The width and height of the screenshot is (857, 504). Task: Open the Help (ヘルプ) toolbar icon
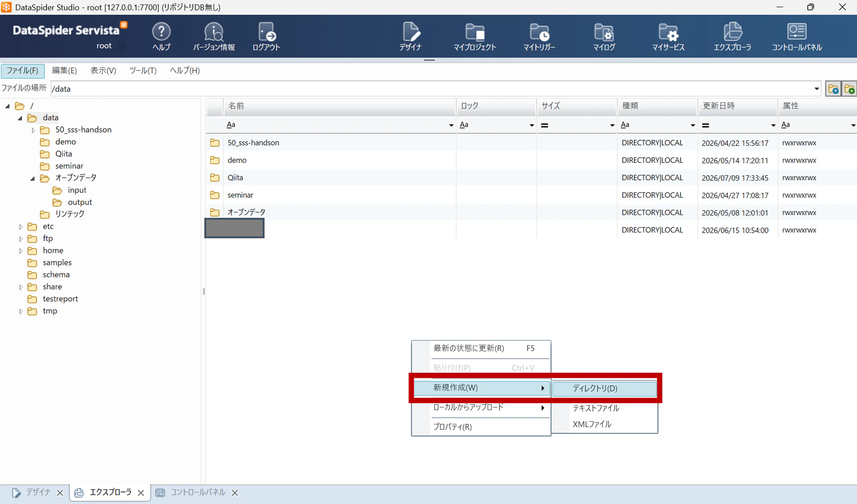point(161,36)
